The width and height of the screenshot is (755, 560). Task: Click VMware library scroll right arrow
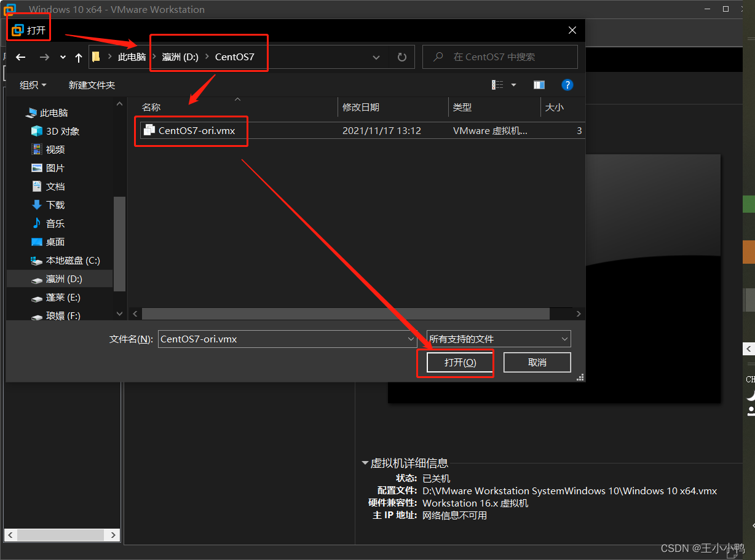pyautogui.click(x=113, y=535)
